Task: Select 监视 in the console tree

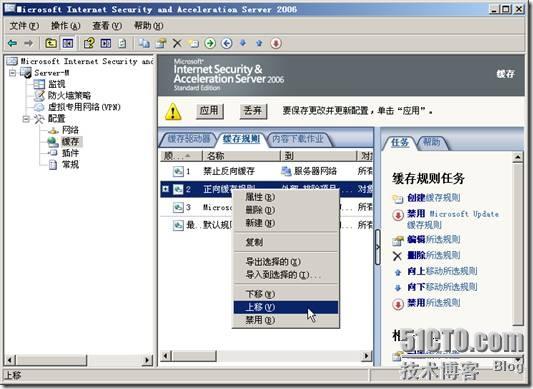Action: (x=56, y=84)
